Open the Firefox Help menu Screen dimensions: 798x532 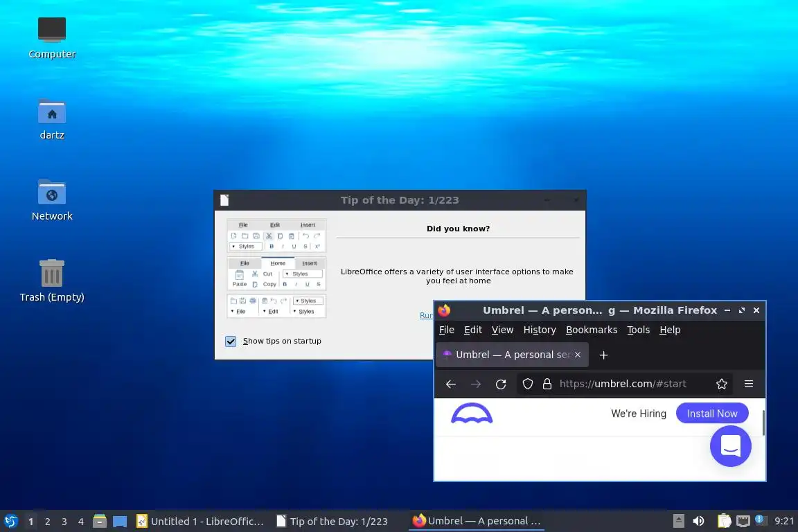click(x=670, y=330)
